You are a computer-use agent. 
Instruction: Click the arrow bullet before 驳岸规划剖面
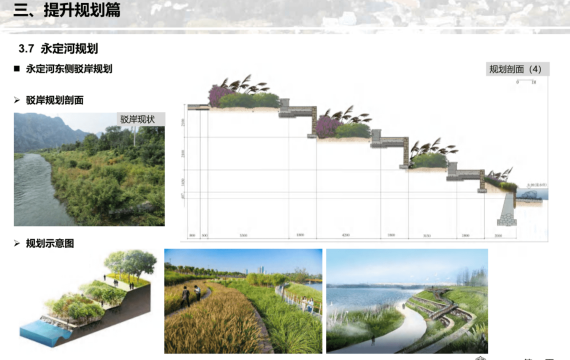point(17,100)
